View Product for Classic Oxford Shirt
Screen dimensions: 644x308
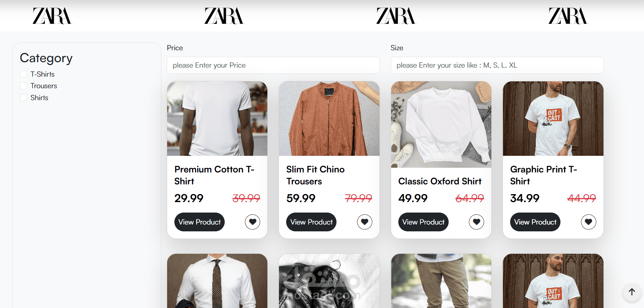coord(423,222)
